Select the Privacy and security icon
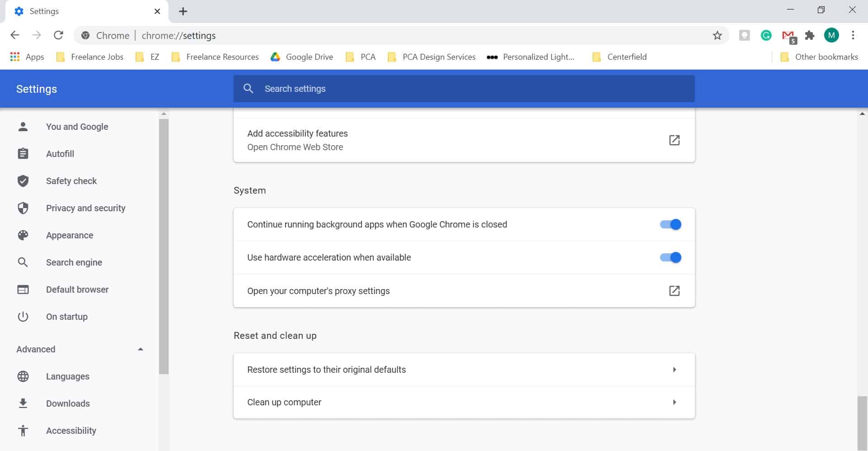 coord(23,208)
